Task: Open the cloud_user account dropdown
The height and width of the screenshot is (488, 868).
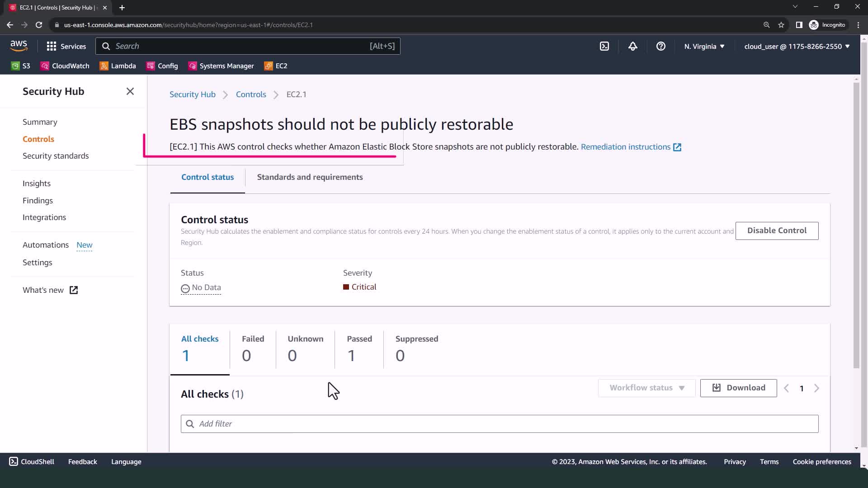Action: (x=797, y=46)
